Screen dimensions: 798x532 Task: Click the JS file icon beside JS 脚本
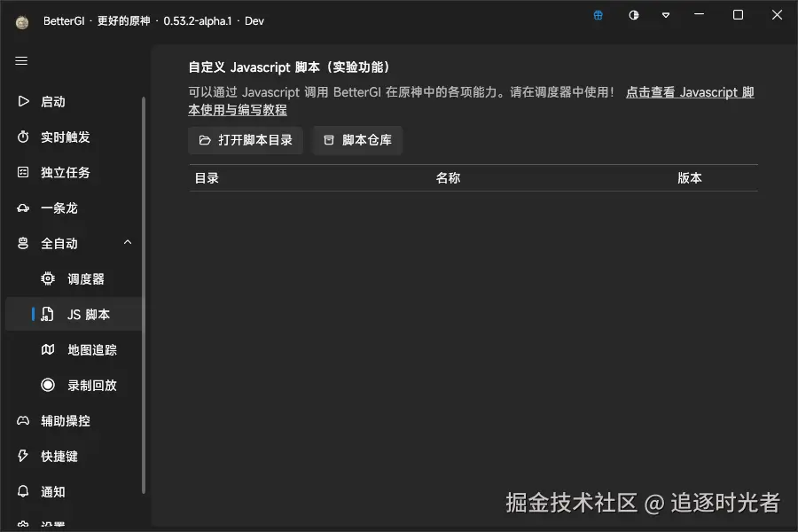[x=47, y=314]
